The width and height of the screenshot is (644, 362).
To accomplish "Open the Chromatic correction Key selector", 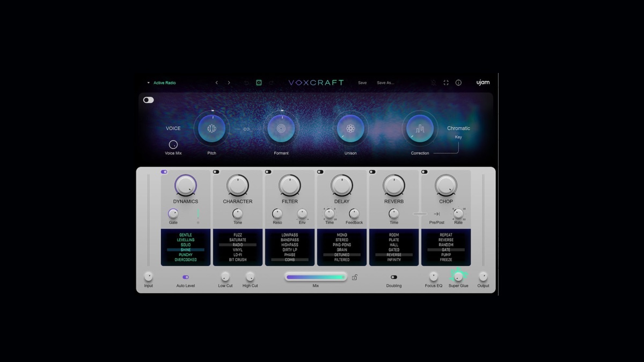I will [458, 137].
